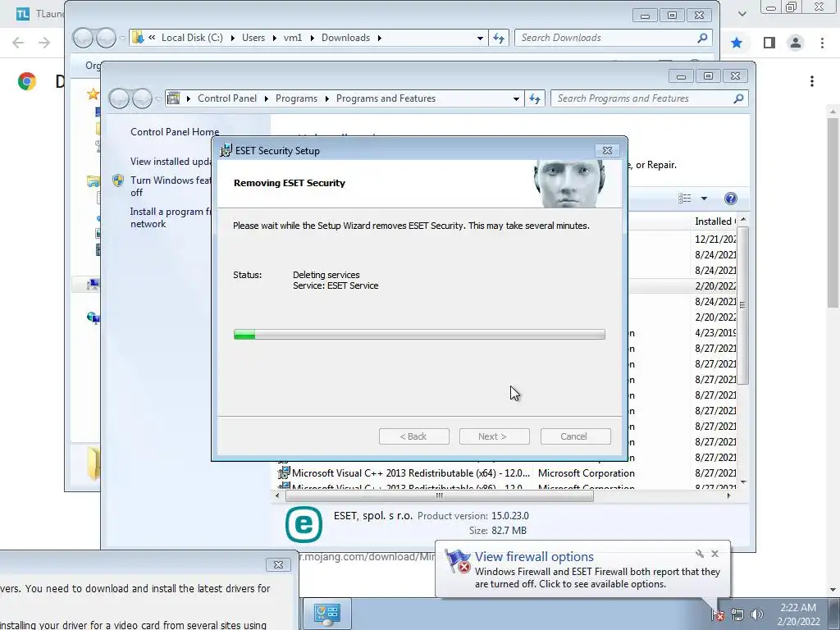Refresh the Downloads Explorer window
The image size is (840, 630).
499,38
